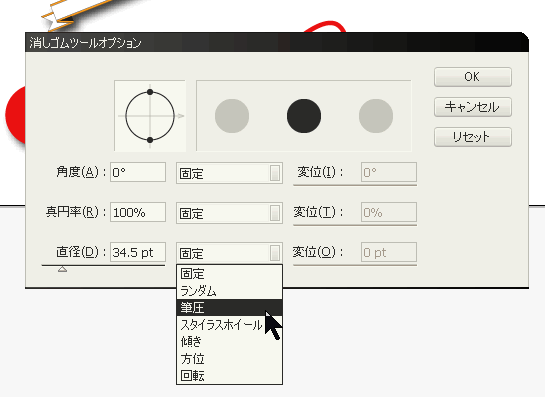Image resolution: width=545 pixels, height=397 pixels.
Task: Click the left gray brush variation preview
Action: tap(232, 116)
